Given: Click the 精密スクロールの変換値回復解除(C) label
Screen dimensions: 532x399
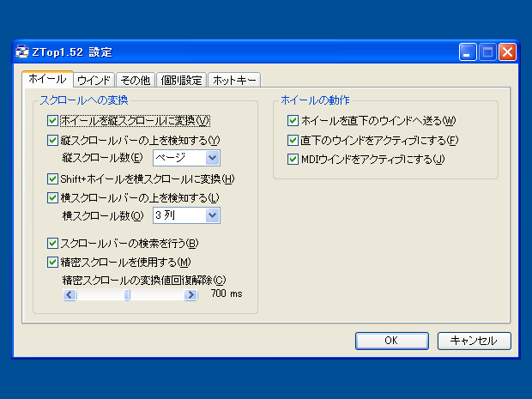Looking at the screenshot, I should click(144, 281).
